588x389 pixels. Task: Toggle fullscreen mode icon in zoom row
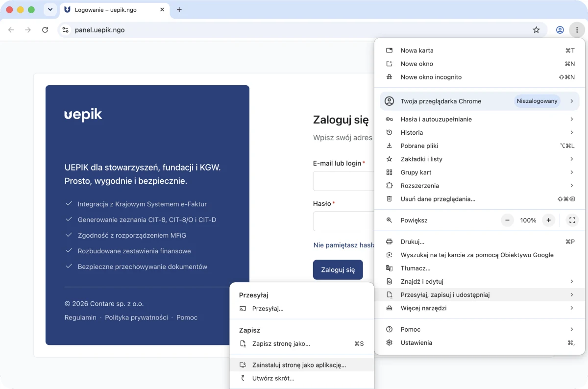click(572, 220)
